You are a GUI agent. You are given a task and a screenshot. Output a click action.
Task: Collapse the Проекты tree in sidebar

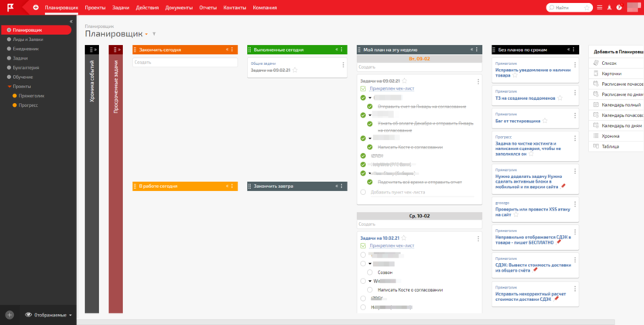[x=8, y=87]
